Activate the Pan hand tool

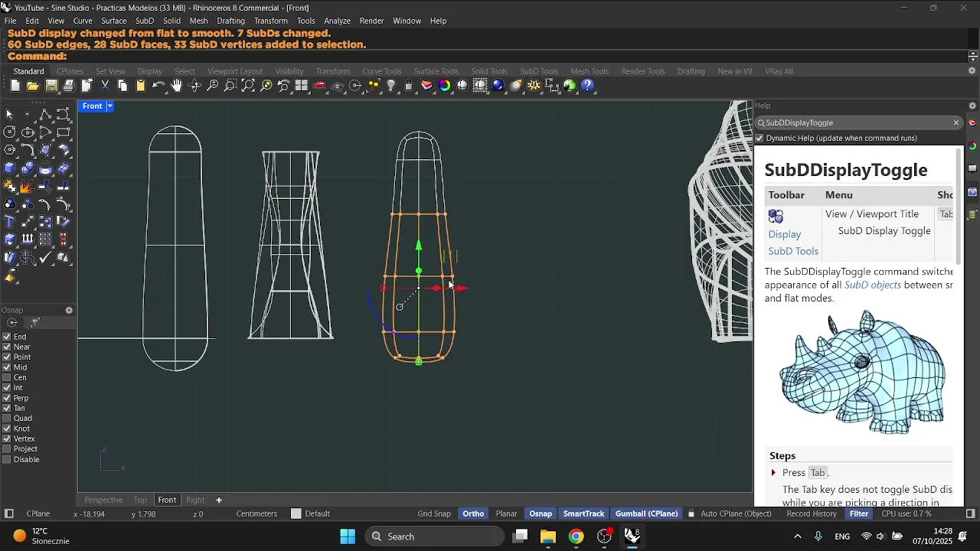click(x=177, y=86)
